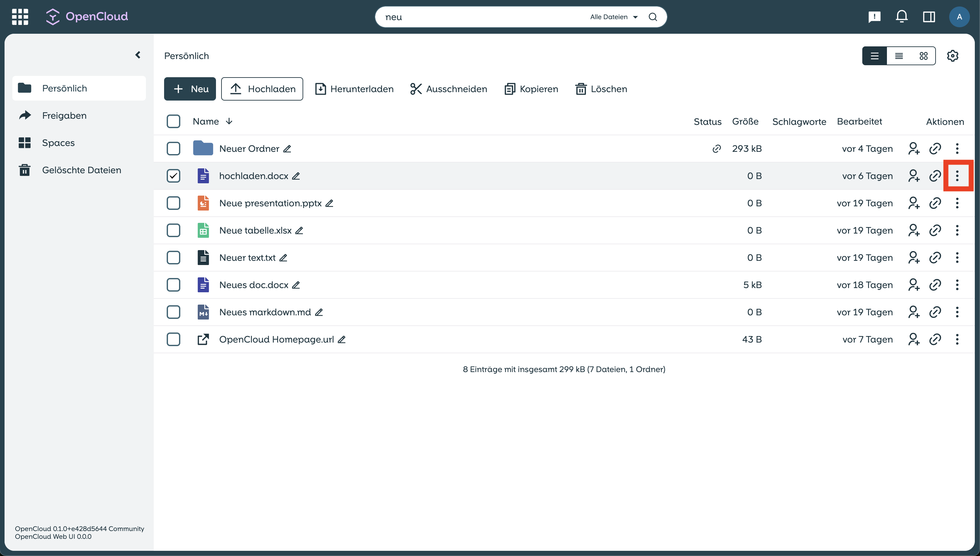Click Löschen in the toolbar
The height and width of the screenshot is (556, 980).
click(x=601, y=89)
